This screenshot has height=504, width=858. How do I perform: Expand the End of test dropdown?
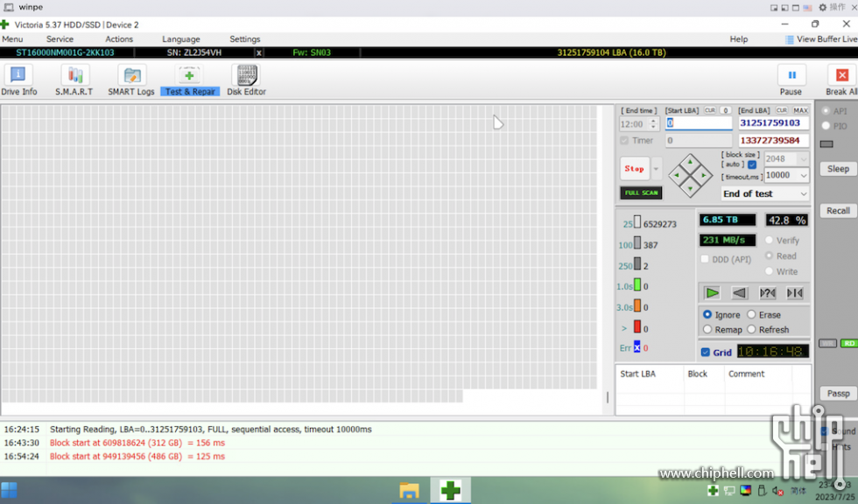click(804, 193)
